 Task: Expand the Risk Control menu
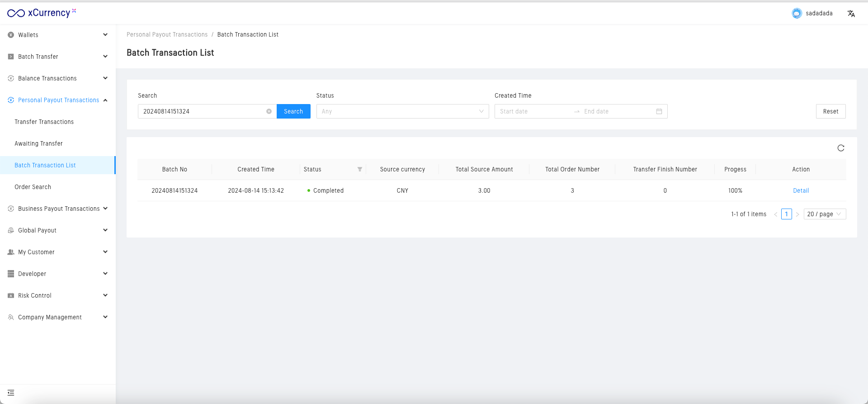(58, 295)
